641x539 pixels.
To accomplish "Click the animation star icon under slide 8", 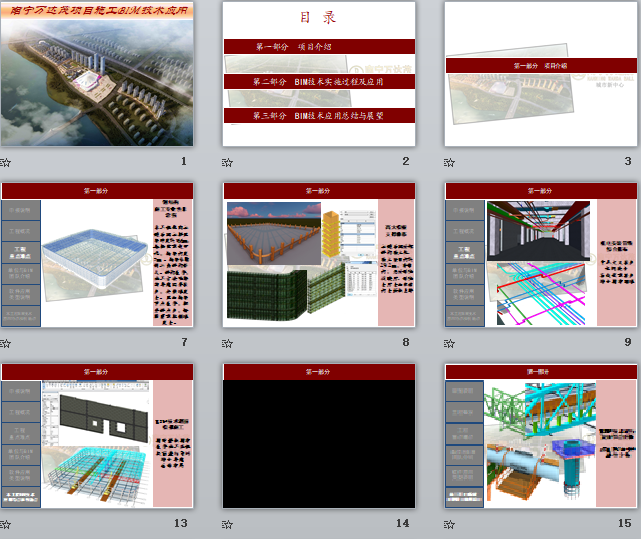I will pos(227,344).
